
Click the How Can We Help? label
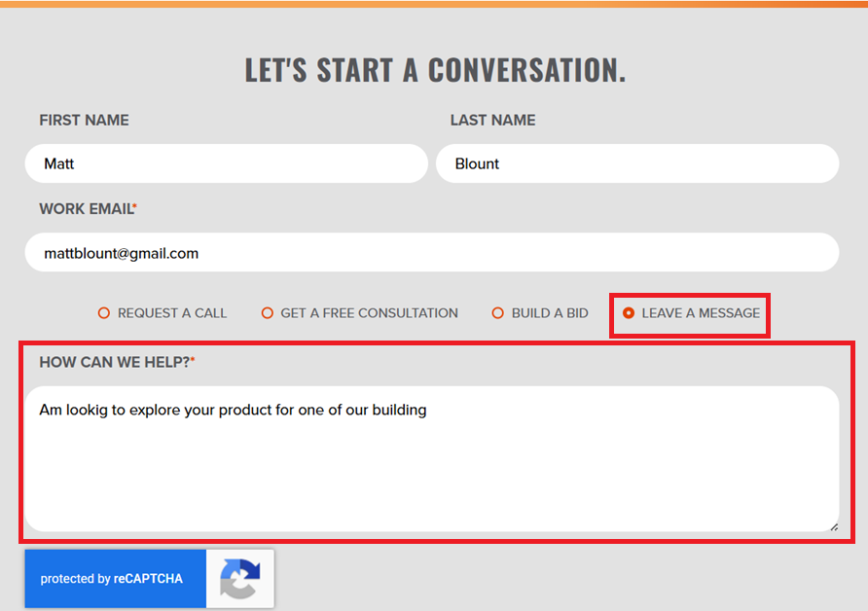pos(117,362)
